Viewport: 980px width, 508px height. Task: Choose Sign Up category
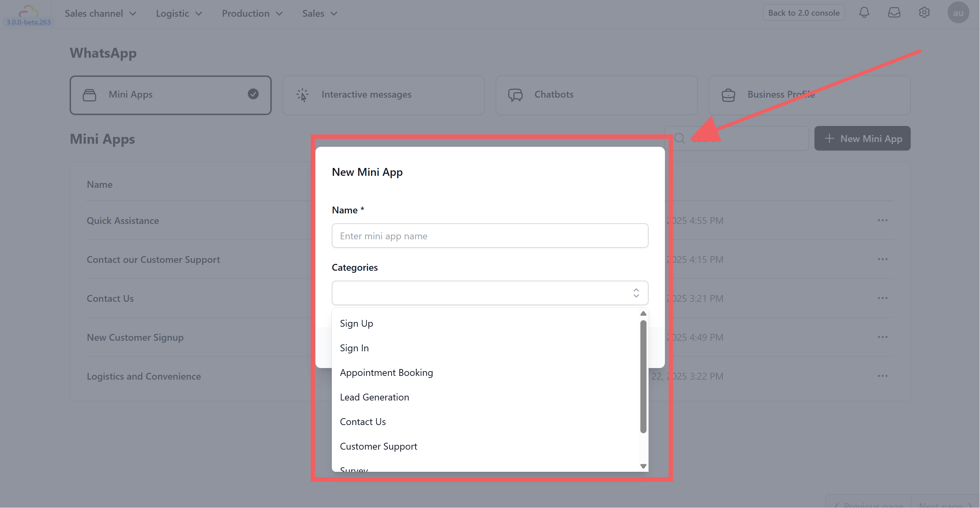click(486, 323)
